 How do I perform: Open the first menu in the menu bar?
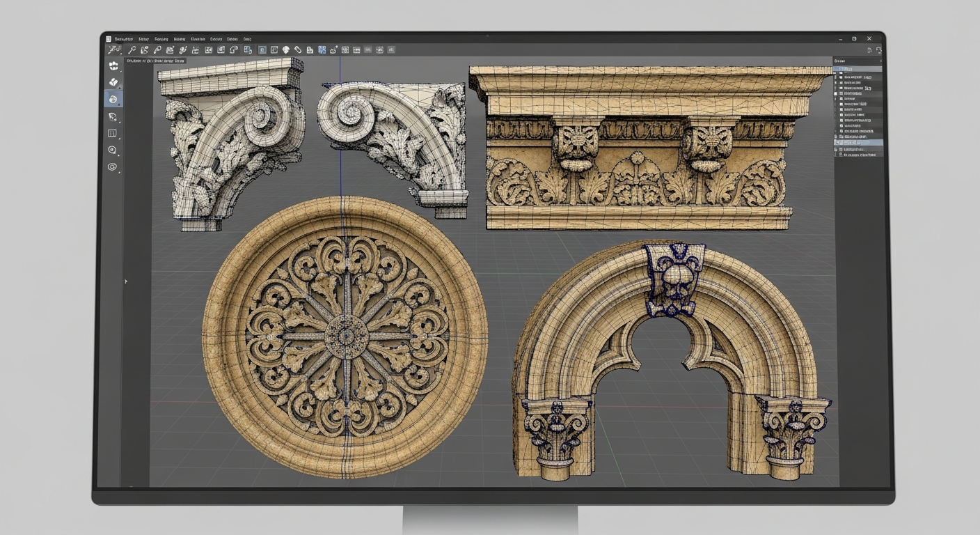[123, 39]
